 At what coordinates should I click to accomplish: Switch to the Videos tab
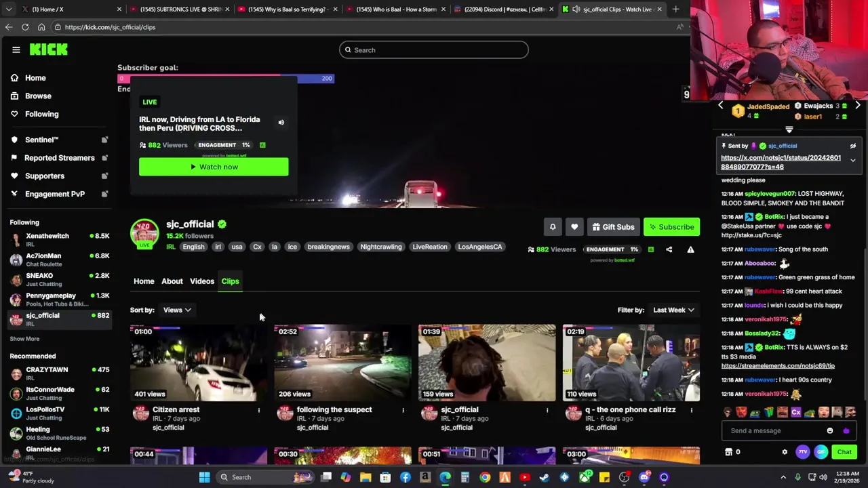tap(202, 281)
